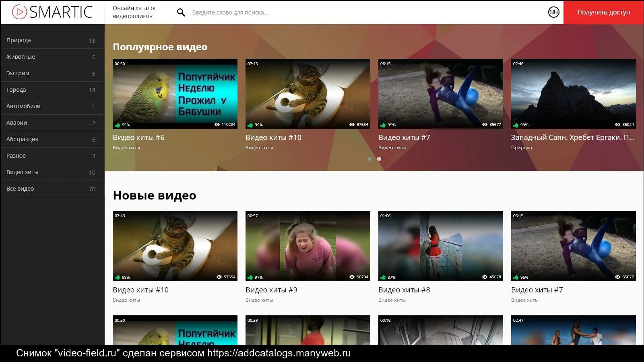Click the eye icon beside 45678 views

[485, 277]
